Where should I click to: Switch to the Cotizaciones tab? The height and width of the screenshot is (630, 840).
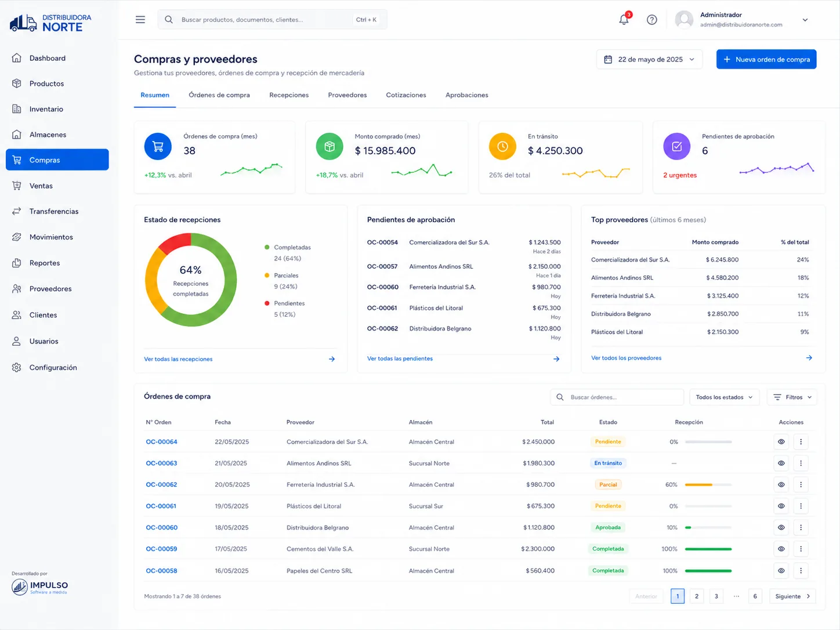pyautogui.click(x=406, y=95)
